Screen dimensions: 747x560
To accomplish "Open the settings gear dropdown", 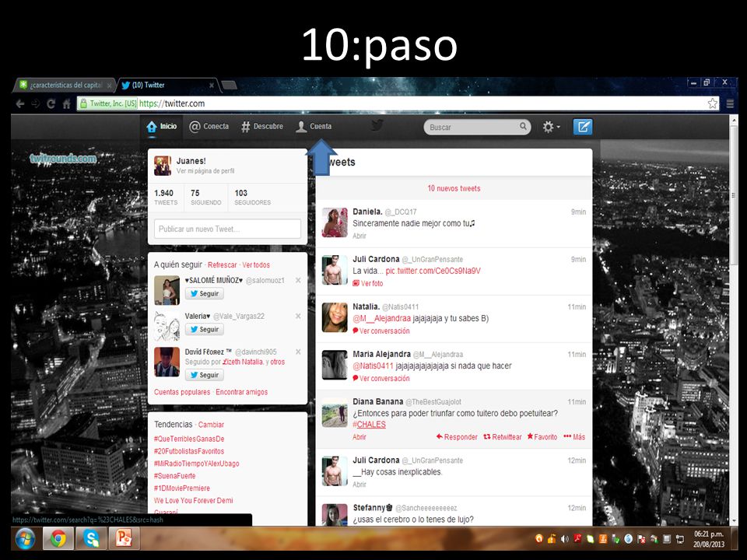I will [x=551, y=127].
